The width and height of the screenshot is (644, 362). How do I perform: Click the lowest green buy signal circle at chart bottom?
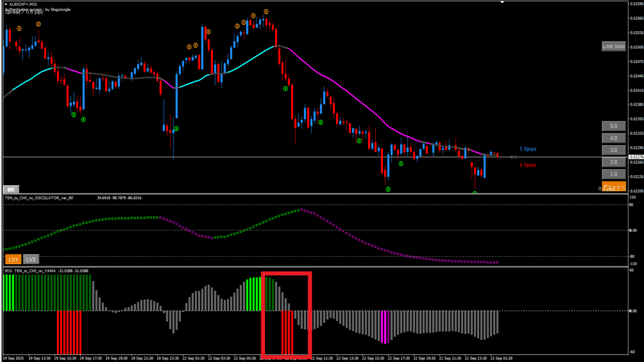tap(475, 192)
